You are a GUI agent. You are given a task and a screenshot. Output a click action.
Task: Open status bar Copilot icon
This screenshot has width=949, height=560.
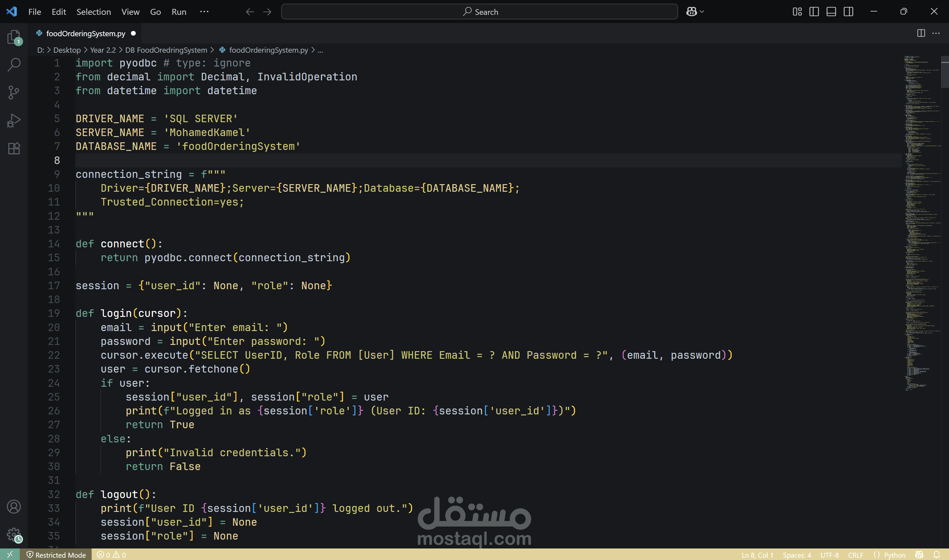coord(920,555)
